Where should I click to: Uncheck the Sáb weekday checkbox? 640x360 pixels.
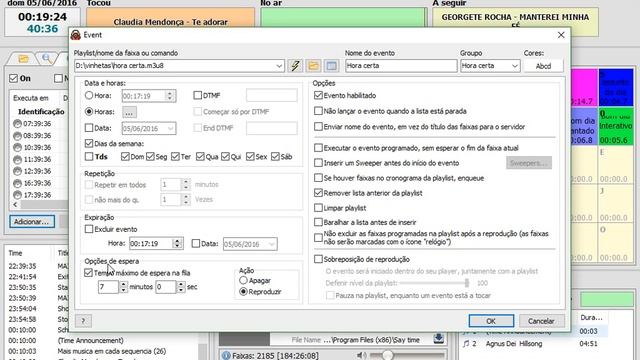pos(275,156)
